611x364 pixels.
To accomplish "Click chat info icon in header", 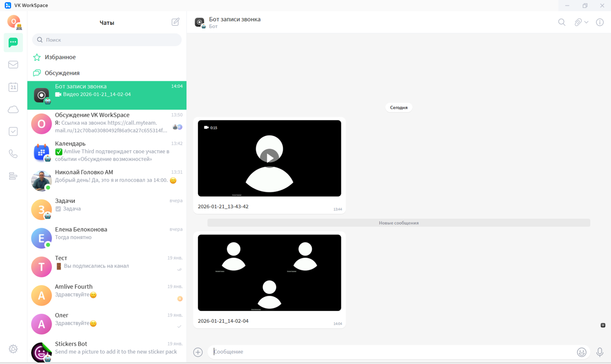I will click(x=600, y=22).
